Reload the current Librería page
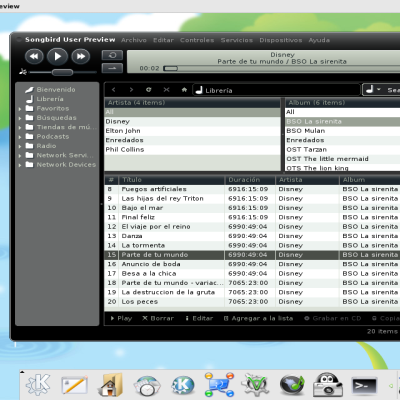This screenshot has height=400, width=400. [149, 90]
